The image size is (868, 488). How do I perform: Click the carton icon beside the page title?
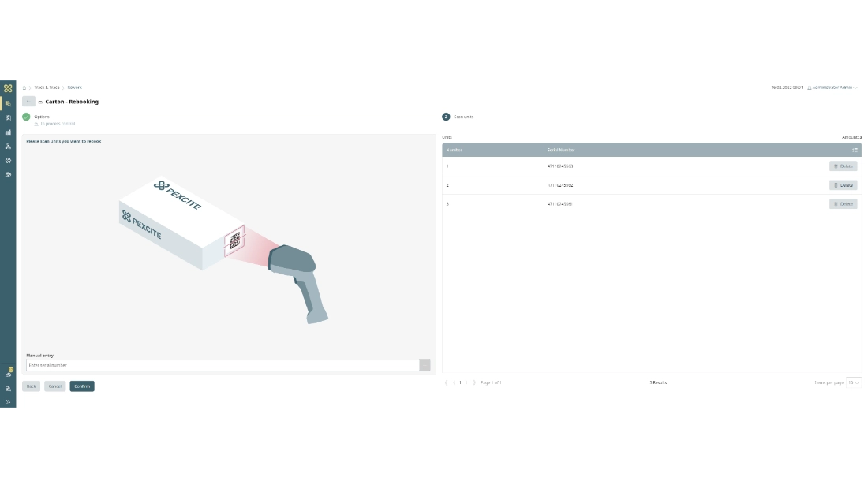[39, 102]
